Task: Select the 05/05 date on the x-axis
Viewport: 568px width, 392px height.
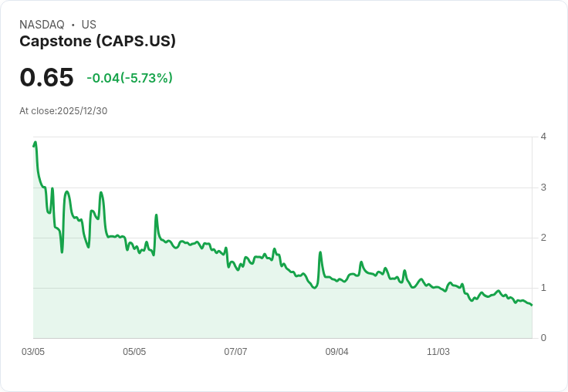Action: coord(134,352)
